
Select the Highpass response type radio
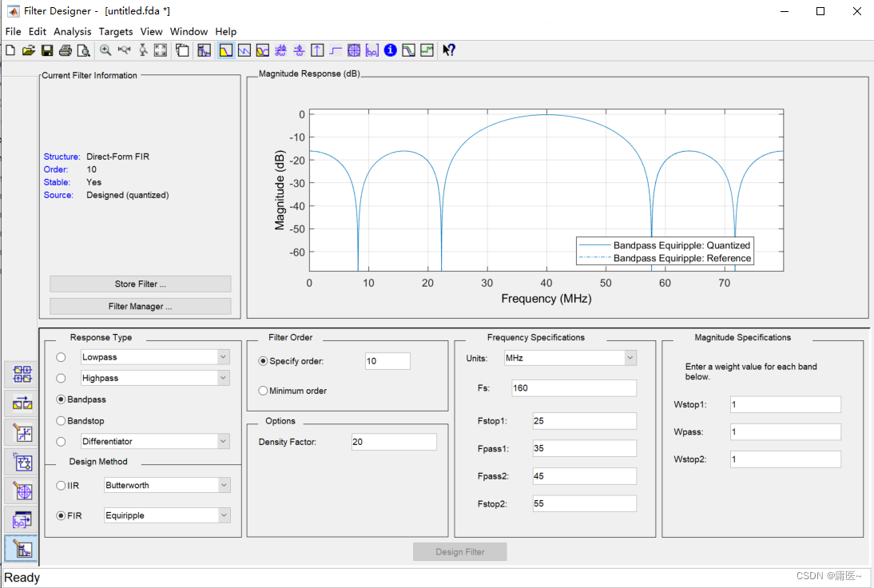(62, 379)
